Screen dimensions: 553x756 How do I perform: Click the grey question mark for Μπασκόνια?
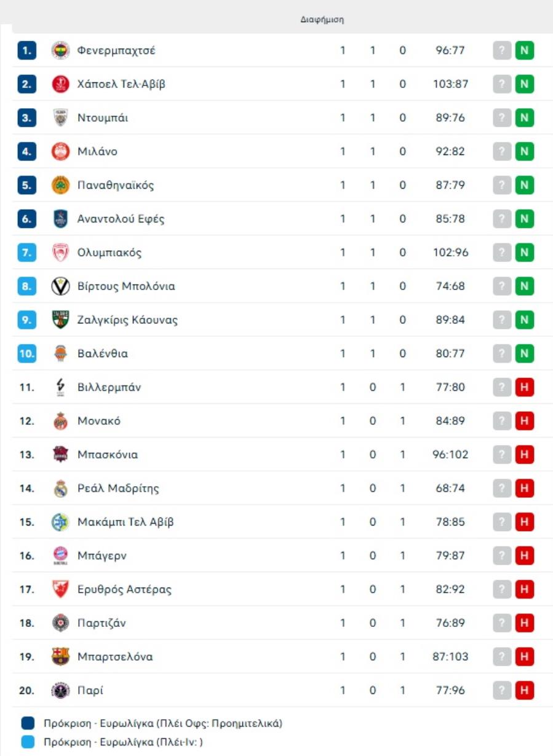point(502,455)
